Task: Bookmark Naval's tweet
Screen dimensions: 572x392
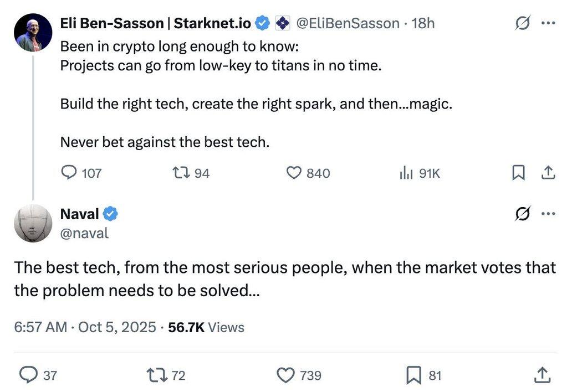Action: coord(413,375)
